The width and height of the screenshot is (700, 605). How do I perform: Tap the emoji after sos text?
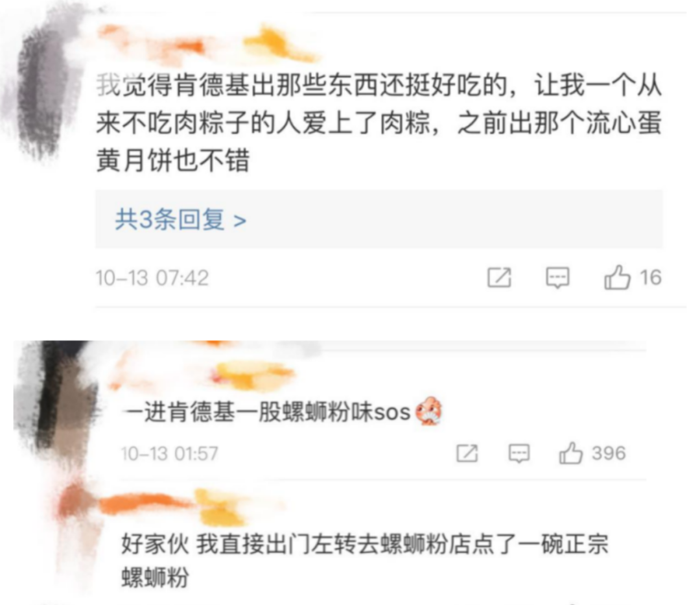click(428, 410)
